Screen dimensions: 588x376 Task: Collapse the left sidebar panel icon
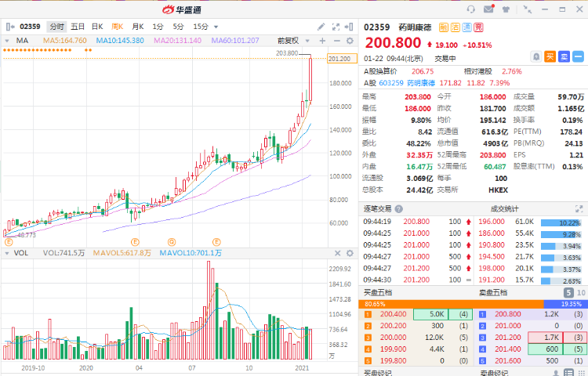(10, 27)
